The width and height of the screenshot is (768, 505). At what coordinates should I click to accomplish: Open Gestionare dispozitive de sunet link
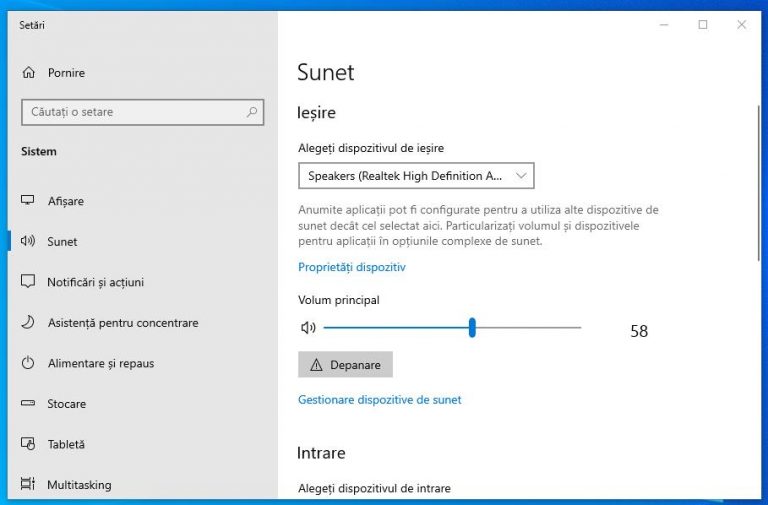point(379,399)
